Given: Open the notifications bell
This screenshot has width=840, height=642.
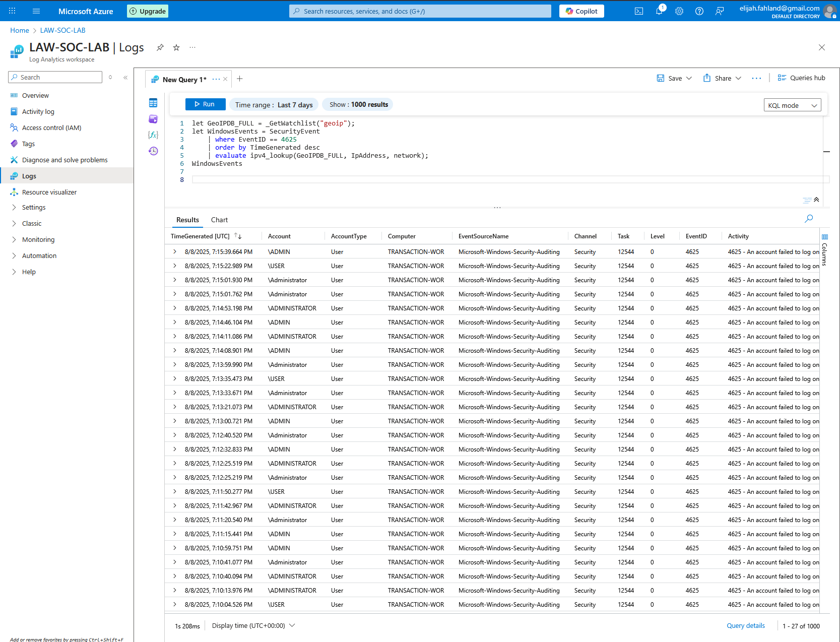Looking at the screenshot, I should [x=659, y=11].
